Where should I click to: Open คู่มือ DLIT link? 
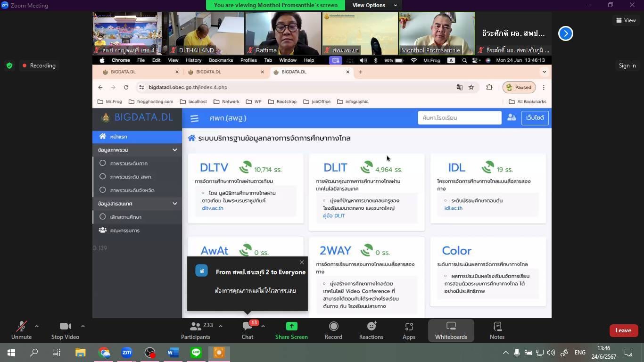pos(334,216)
